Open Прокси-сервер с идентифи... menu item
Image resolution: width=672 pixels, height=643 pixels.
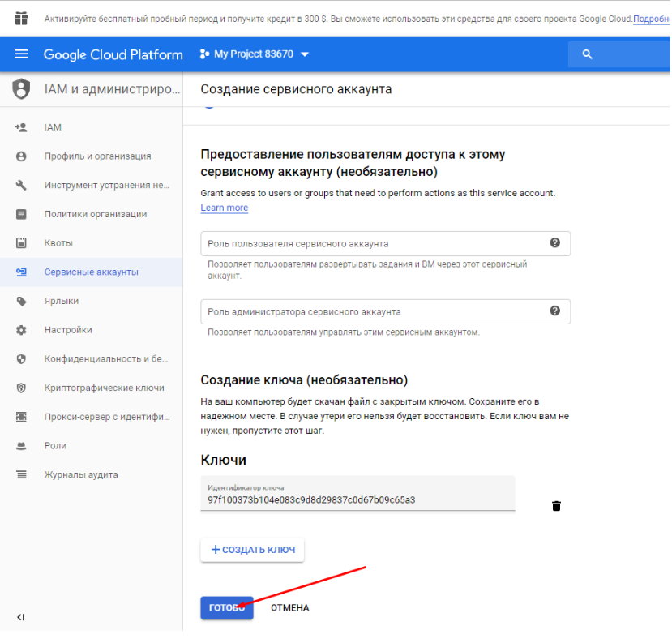[x=107, y=417]
